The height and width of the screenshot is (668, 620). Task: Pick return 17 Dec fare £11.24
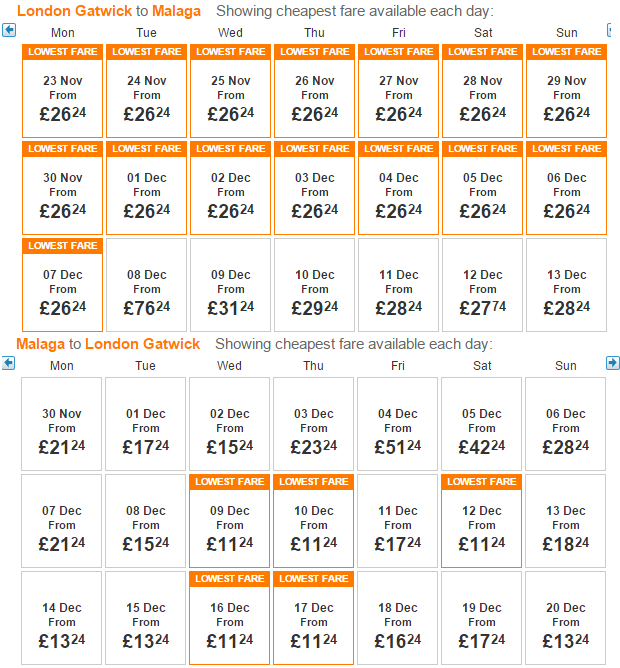click(x=314, y=618)
